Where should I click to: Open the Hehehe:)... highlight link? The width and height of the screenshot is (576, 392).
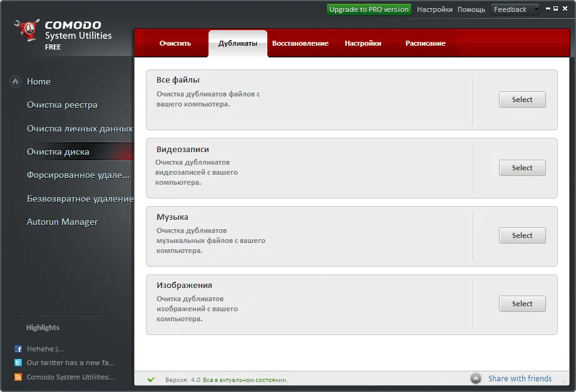pyautogui.click(x=45, y=349)
